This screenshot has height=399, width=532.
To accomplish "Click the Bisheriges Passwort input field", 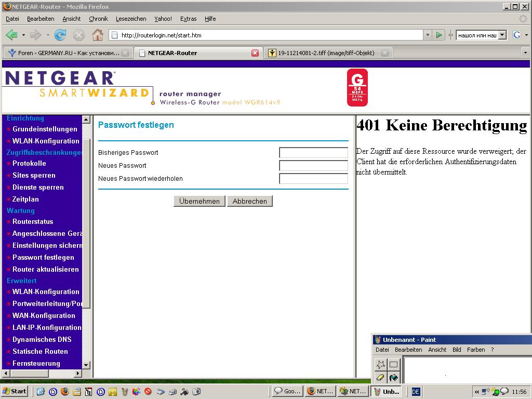I will click(x=313, y=153).
